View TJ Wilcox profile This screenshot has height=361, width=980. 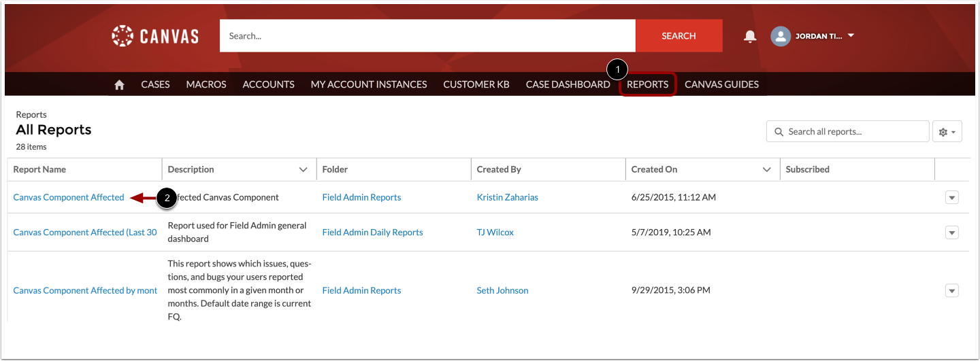click(495, 233)
